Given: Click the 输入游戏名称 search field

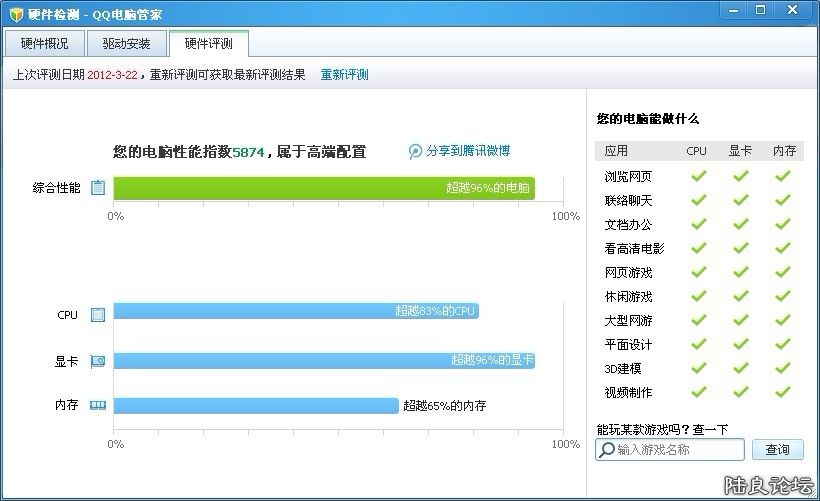Looking at the screenshot, I should pyautogui.click(x=678, y=450).
